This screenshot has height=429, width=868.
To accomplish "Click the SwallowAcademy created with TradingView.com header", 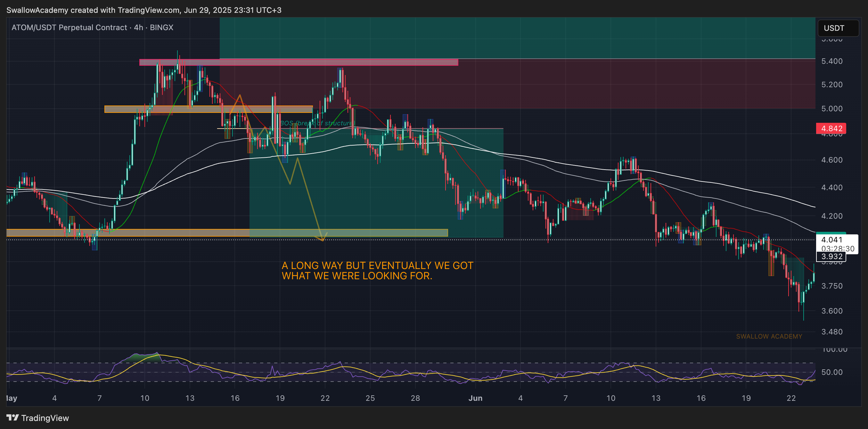I will pos(144,10).
